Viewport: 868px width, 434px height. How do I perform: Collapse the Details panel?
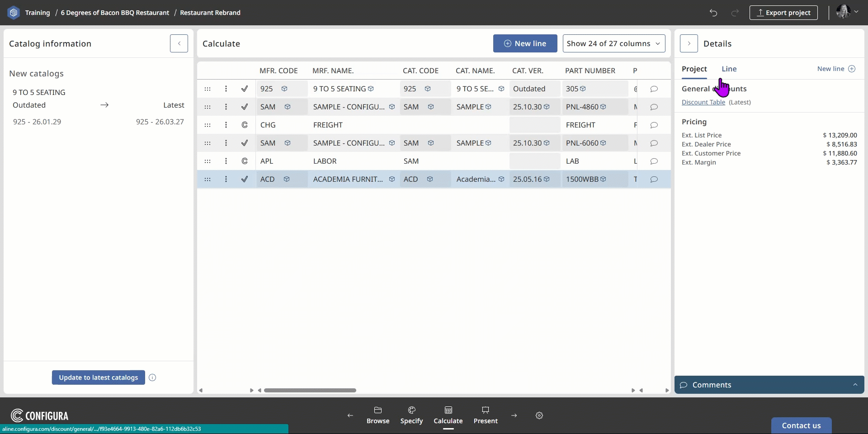coord(689,43)
